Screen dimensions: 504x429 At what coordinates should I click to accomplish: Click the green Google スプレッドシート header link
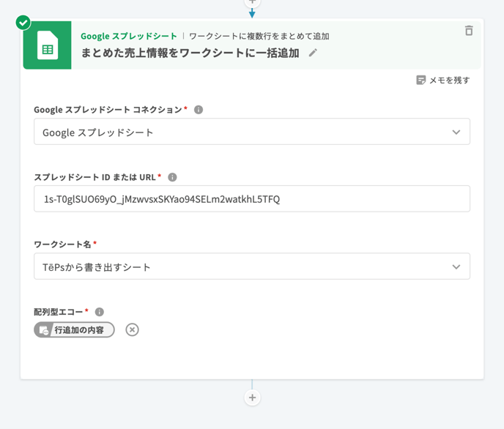(x=129, y=36)
